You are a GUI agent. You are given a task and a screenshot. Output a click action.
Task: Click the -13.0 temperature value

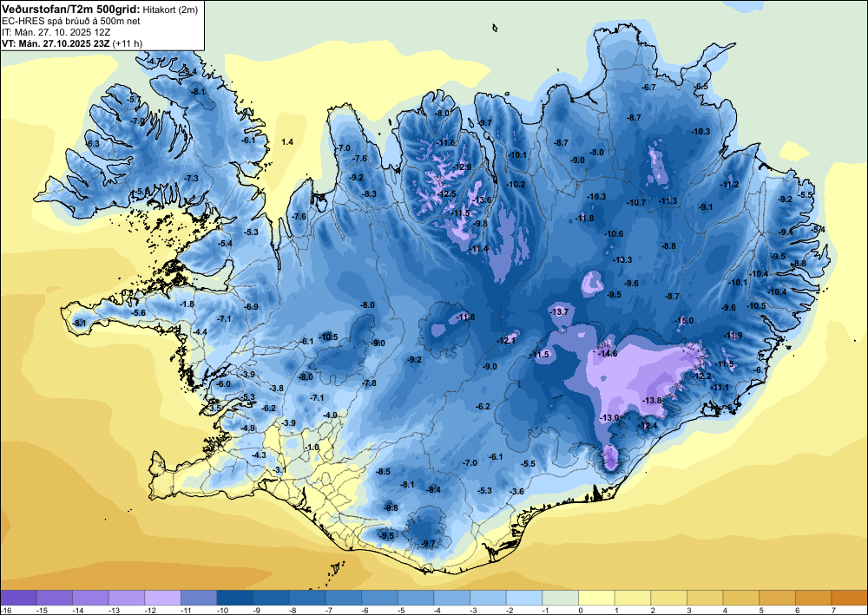609,417
